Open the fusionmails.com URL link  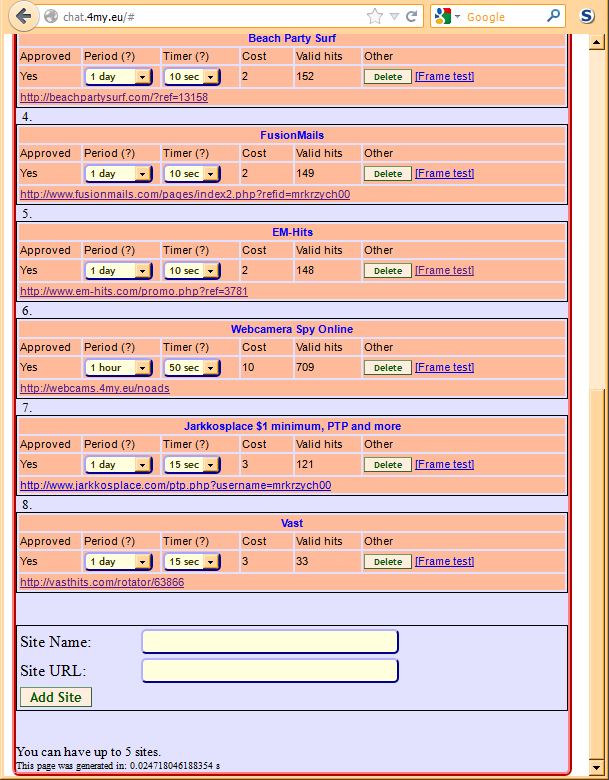point(185,195)
